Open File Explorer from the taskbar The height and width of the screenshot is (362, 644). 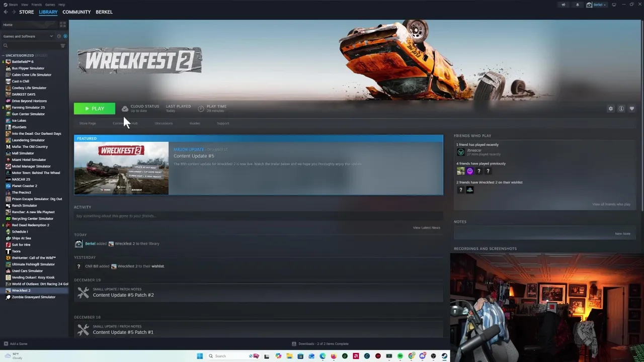[289, 356]
